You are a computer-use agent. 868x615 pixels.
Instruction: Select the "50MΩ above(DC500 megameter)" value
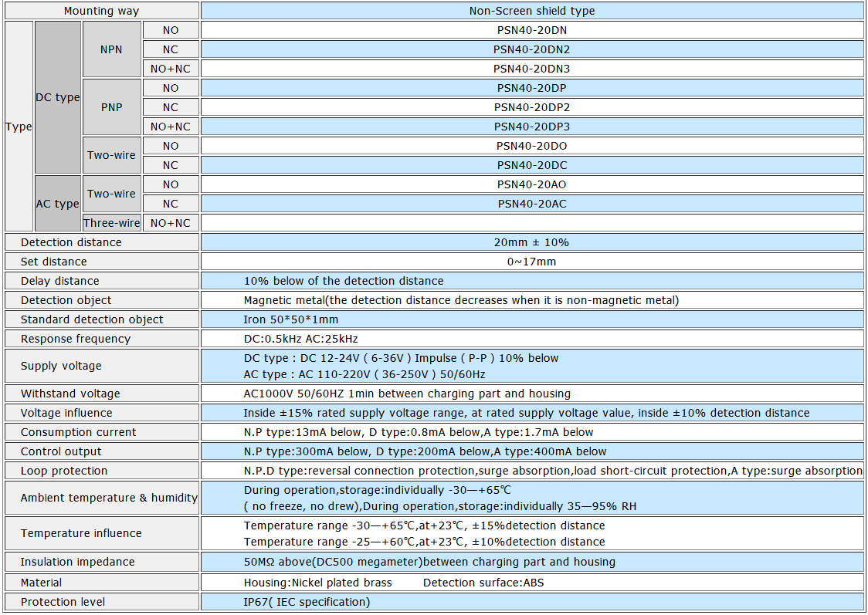click(429, 562)
